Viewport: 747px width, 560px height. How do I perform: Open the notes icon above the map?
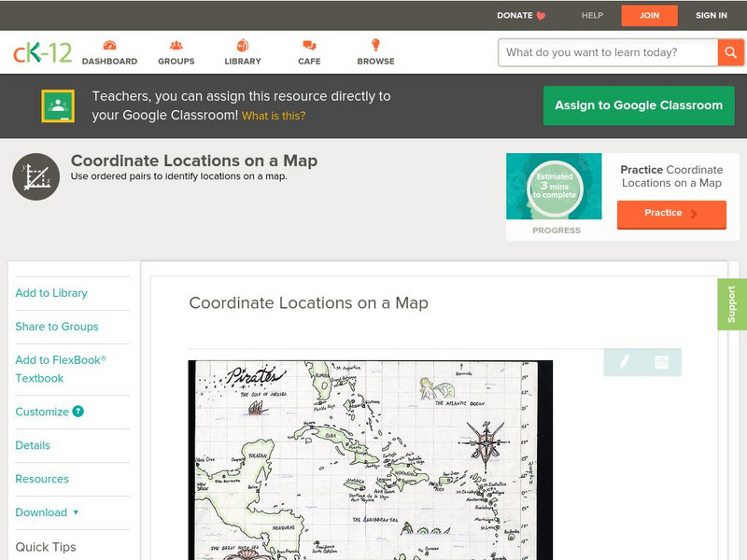point(661,362)
